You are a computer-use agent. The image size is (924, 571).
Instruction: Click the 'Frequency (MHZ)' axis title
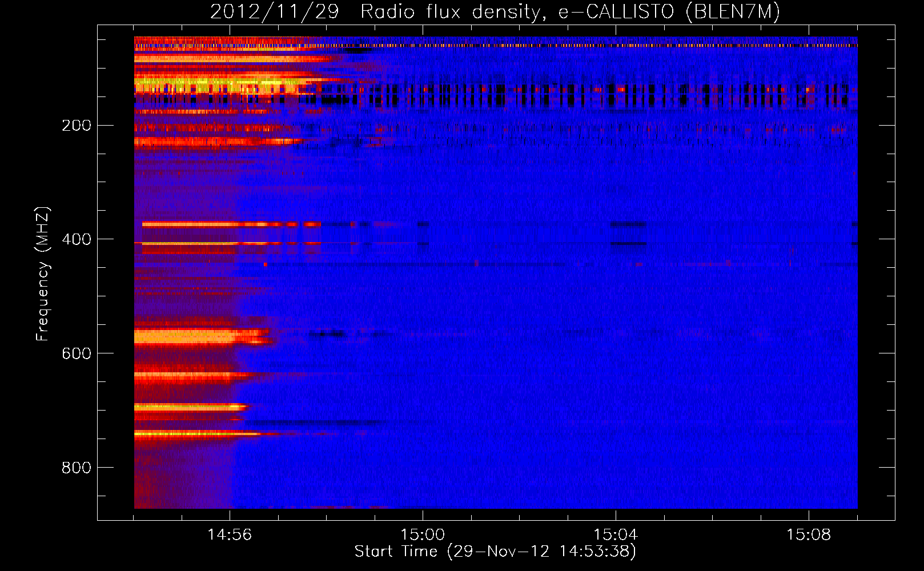(x=43, y=274)
